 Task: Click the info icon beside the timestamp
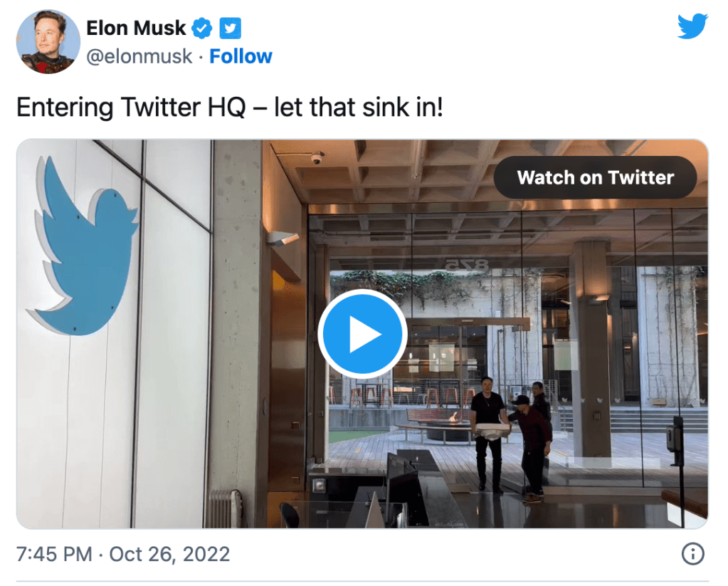point(692,553)
